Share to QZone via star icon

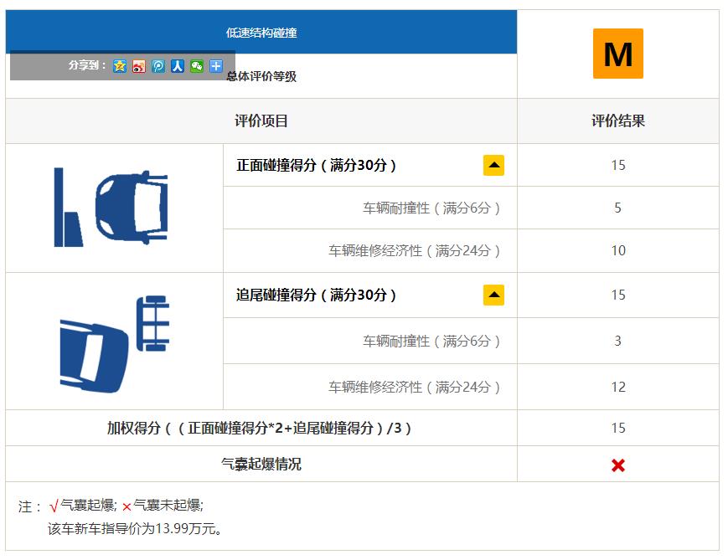pyautogui.click(x=120, y=66)
